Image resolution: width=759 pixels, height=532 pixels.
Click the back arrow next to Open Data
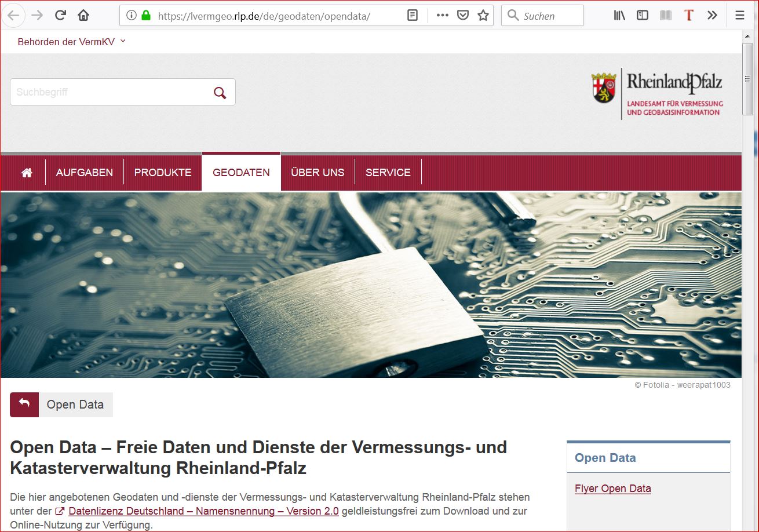click(x=24, y=405)
